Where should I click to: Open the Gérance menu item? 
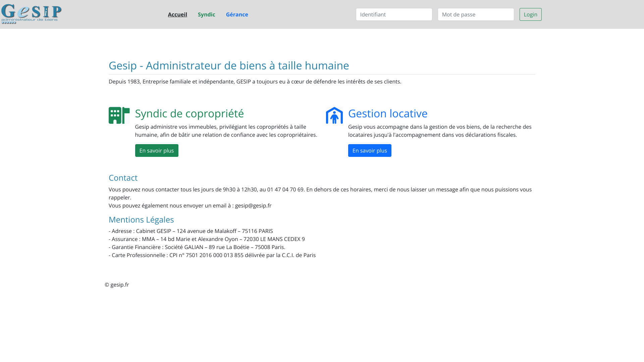click(237, 14)
